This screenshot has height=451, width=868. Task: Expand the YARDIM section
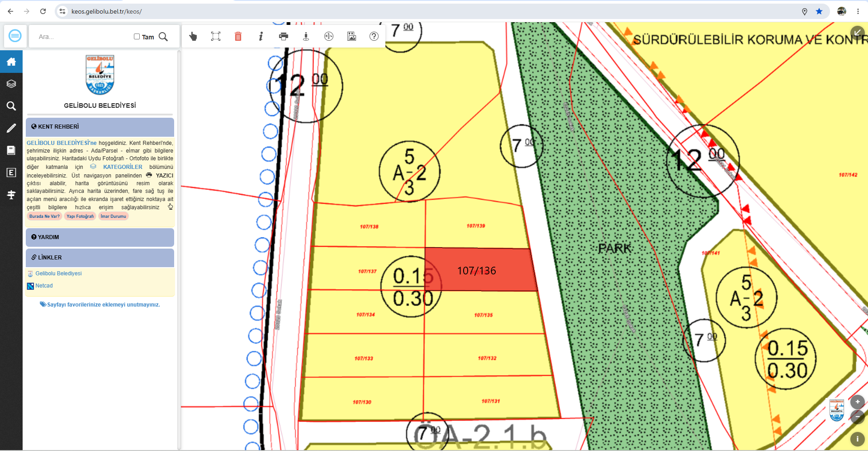click(100, 237)
